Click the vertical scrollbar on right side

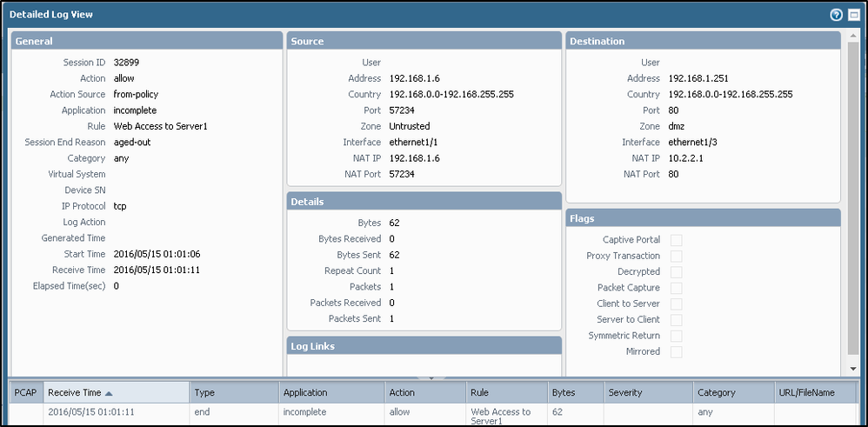coord(853,209)
